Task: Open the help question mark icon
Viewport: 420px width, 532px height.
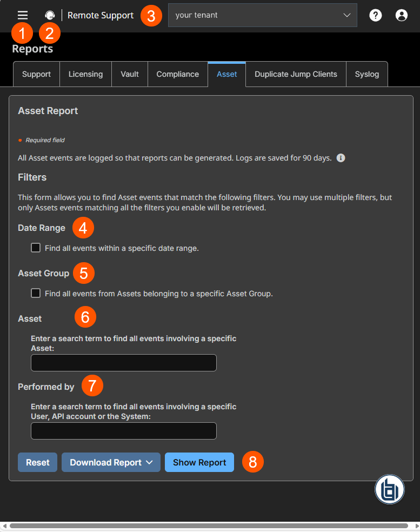Action: point(376,15)
